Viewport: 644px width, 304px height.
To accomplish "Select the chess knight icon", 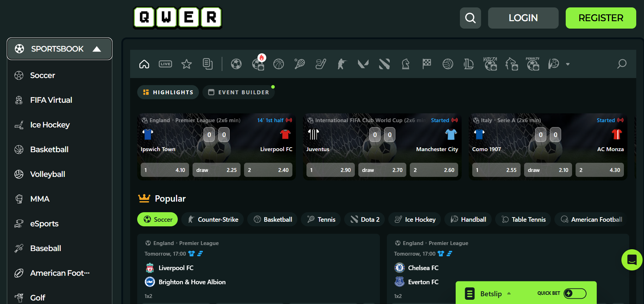I will tap(406, 64).
